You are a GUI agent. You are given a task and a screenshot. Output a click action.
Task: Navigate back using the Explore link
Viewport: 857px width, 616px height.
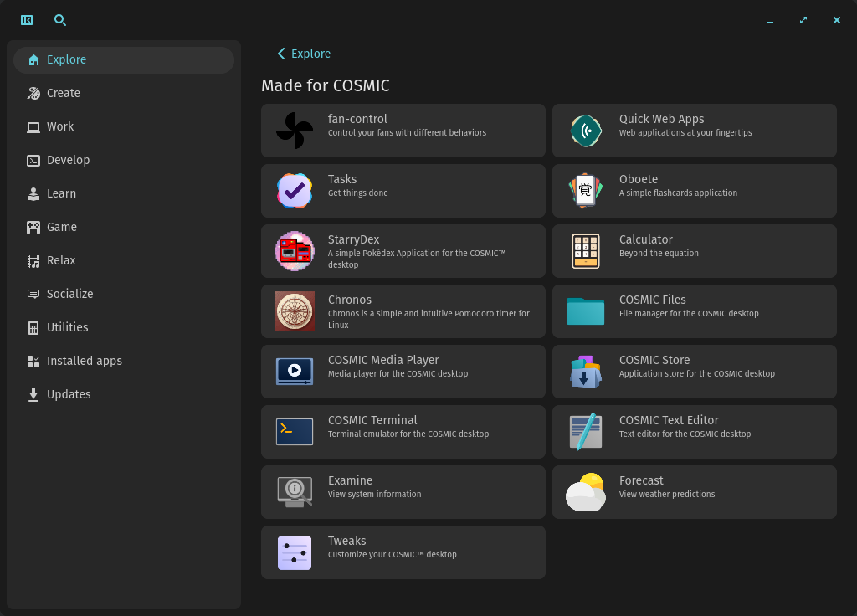(303, 54)
